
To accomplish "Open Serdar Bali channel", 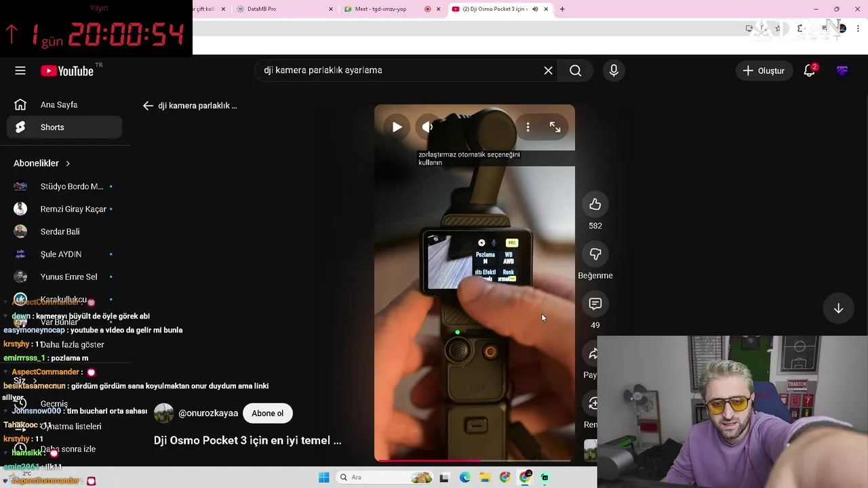I will coord(64,232).
